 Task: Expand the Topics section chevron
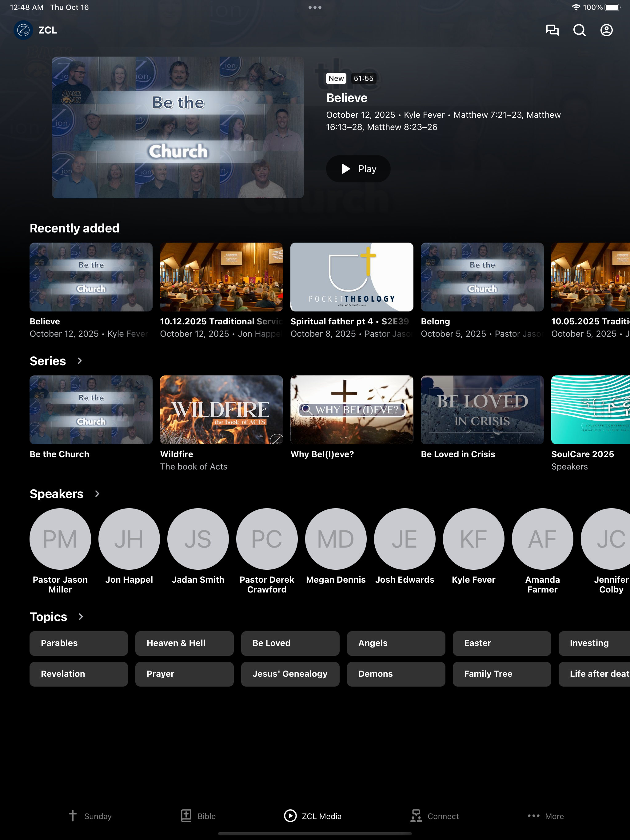(x=81, y=617)
